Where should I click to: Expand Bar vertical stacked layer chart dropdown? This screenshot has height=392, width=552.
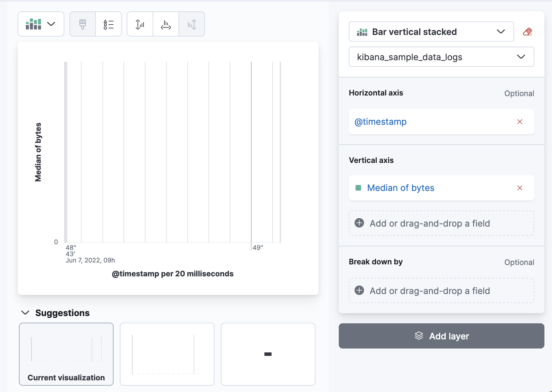(431, 32)
